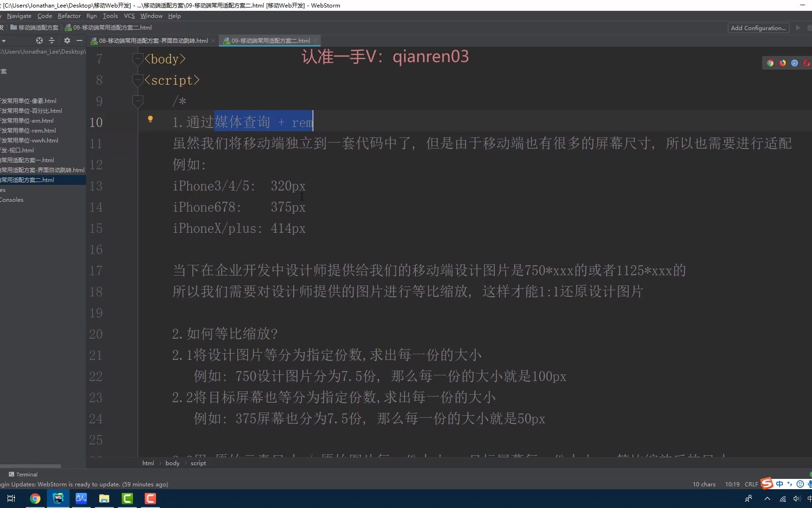
Task: Hide the Project tool window
Action: [x=79, y=40]
